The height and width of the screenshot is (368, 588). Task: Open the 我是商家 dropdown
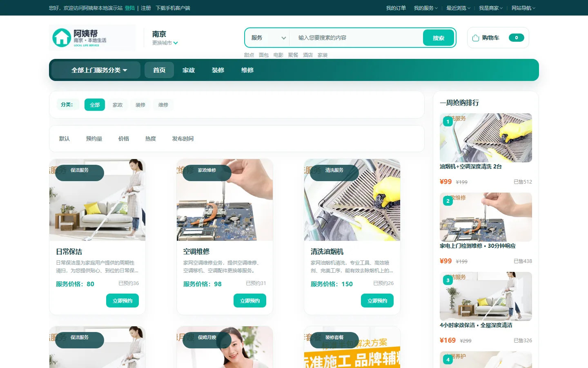[491, 8]
